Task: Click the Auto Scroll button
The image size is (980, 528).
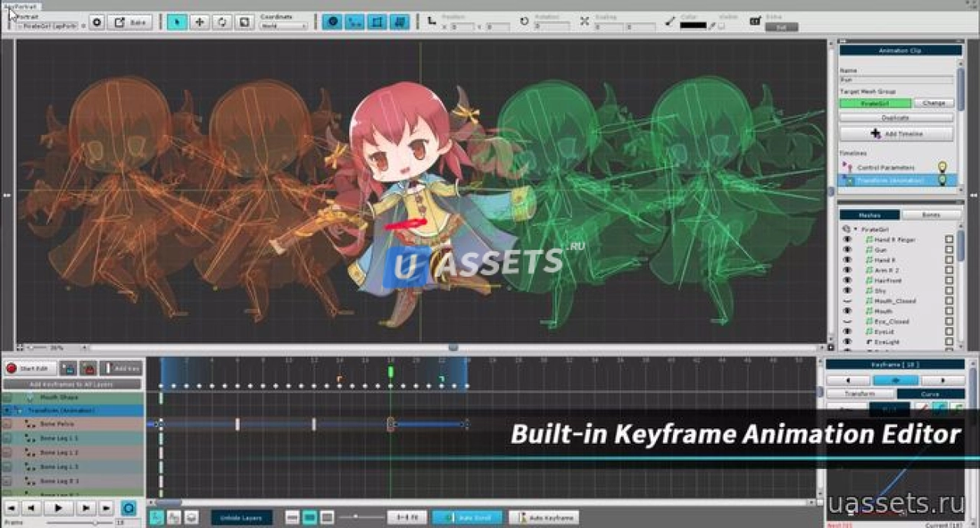Action: point(467,518)
